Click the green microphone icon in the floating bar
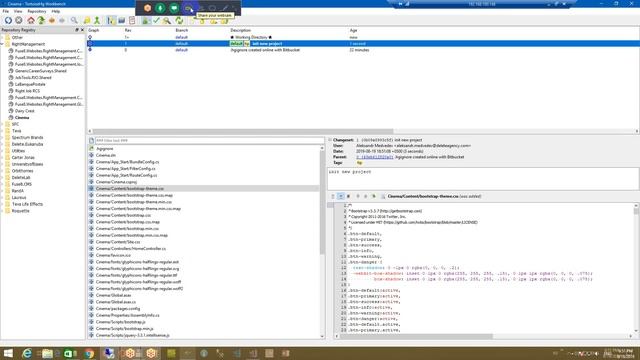 tap(160, 8)
